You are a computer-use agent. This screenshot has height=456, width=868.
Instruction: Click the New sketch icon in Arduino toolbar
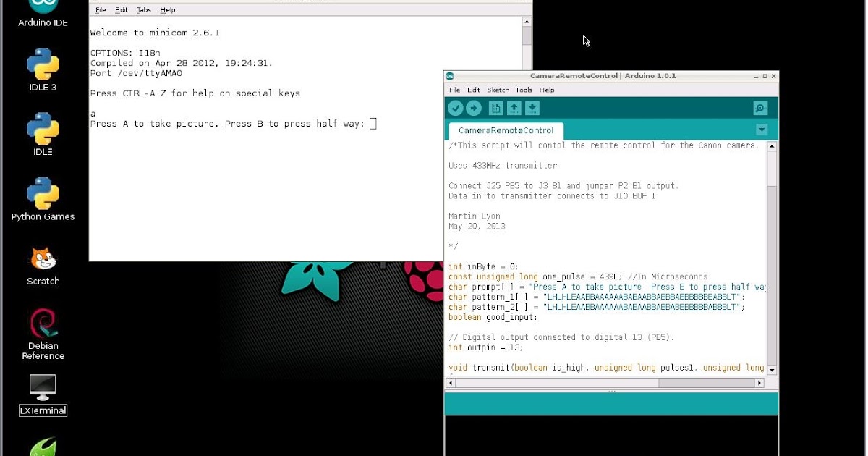pos(495,107)
